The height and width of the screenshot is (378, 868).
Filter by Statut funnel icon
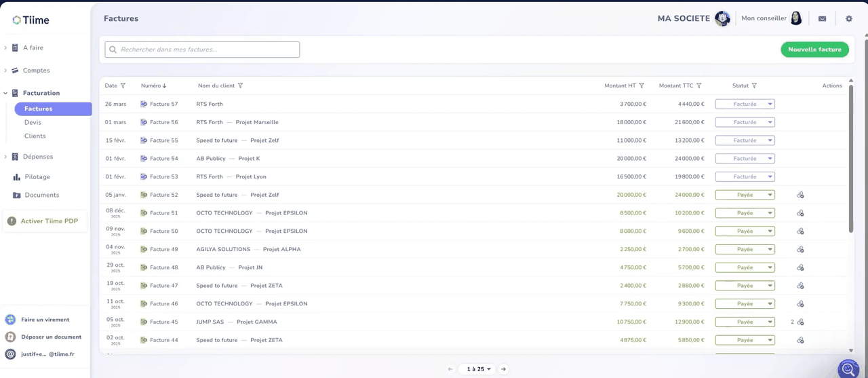(754, 86)
